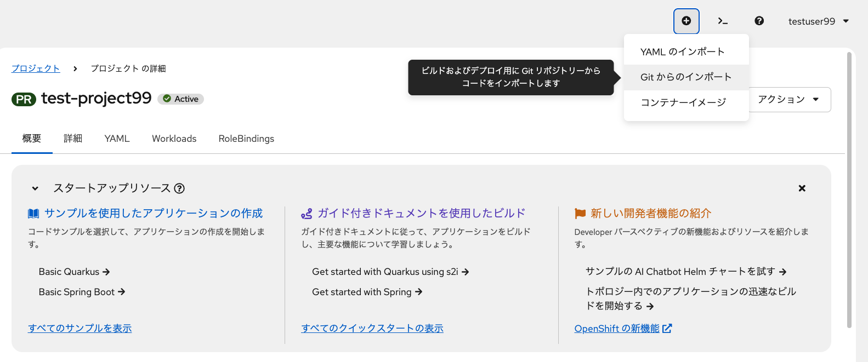Screen dimensions: 868x362
Task: Click help icon beside スタートアップリソース
Action: (x=179, y=188)
